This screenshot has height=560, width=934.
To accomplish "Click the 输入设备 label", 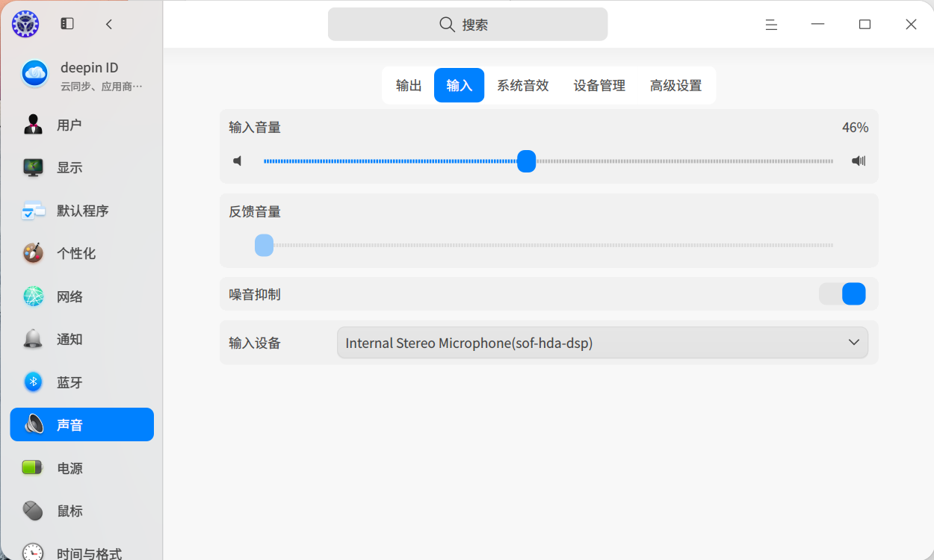I will click(x=255, y=343).
